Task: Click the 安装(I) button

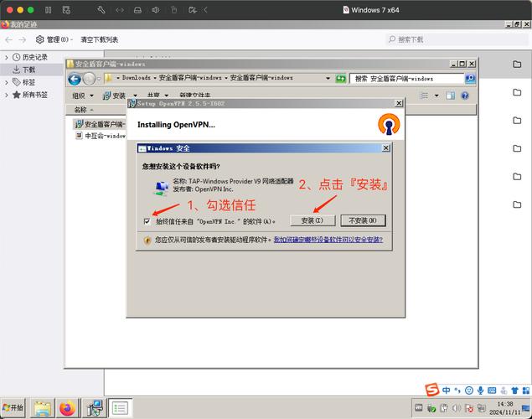Action: pos(312,220)
